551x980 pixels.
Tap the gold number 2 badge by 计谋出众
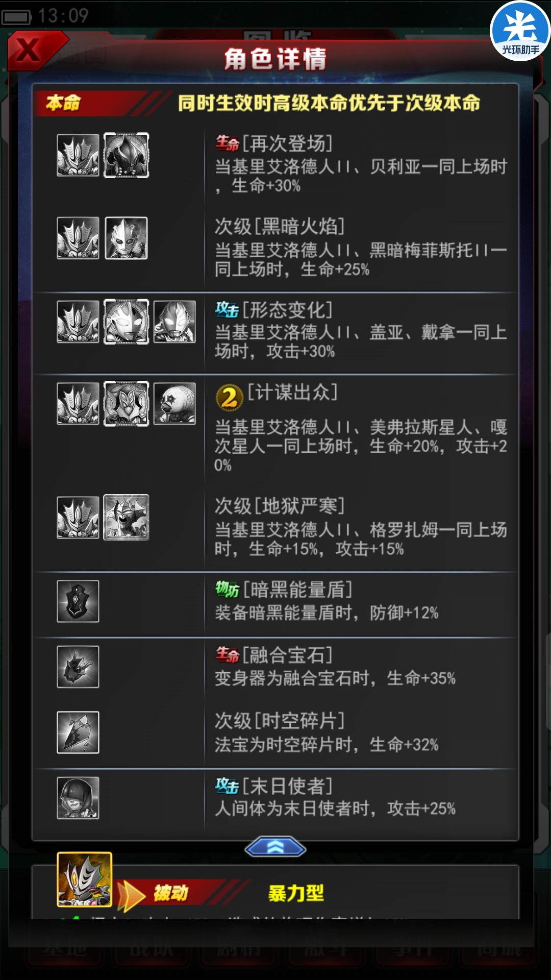(230, 398)
